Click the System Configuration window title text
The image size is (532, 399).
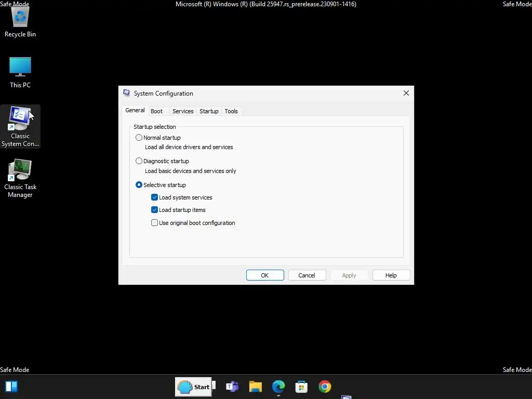(x=163, y=94)
